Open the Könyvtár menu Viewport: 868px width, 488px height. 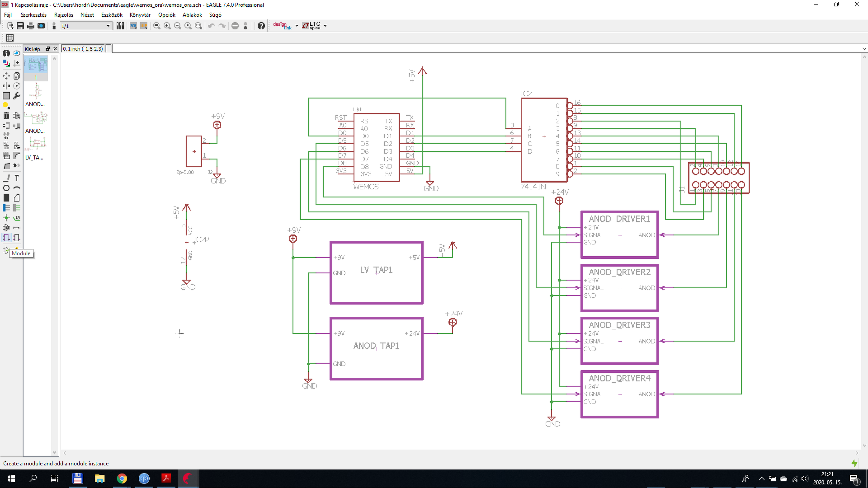tap(140, 15)
